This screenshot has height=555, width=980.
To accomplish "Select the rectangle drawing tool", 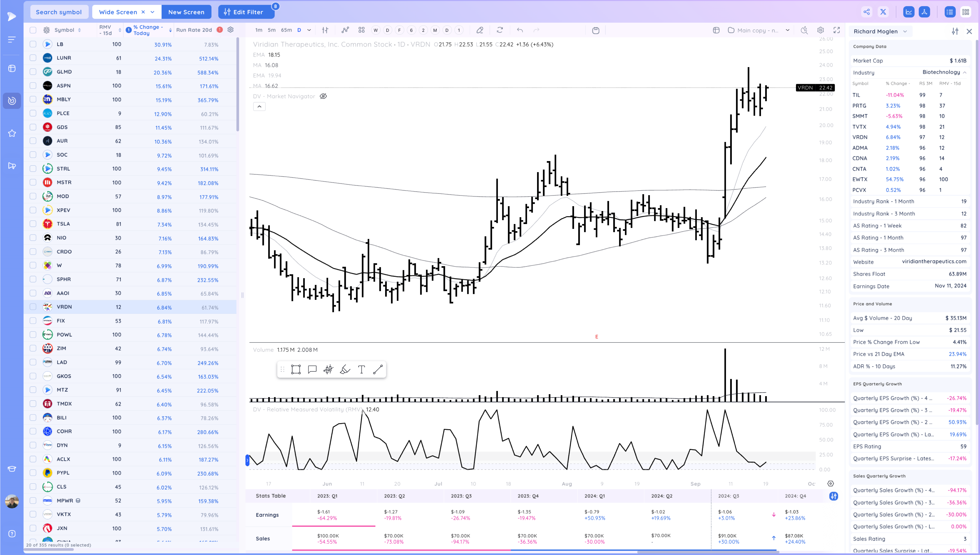I will click(295, 369).
